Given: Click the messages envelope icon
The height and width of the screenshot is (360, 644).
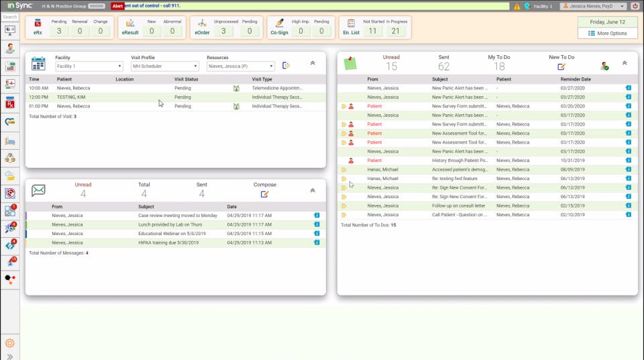Looking at the screenshot, I should coord(38,190).
